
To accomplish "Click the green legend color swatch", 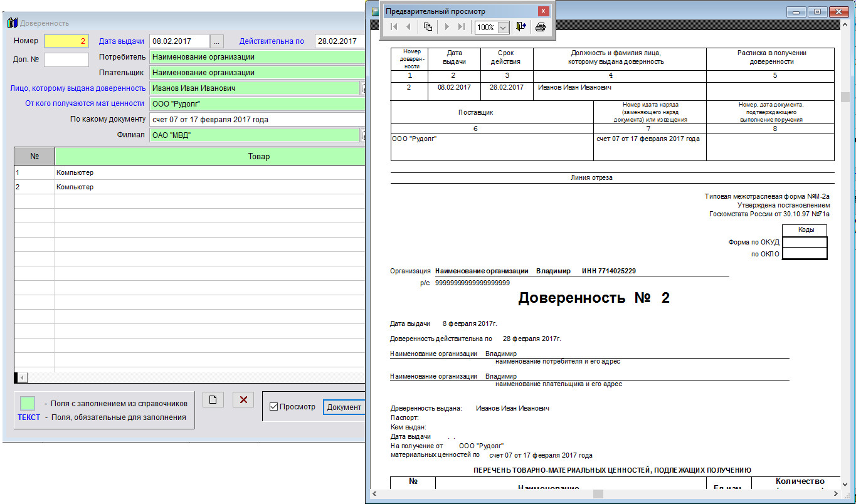I will tap(28, 403).
